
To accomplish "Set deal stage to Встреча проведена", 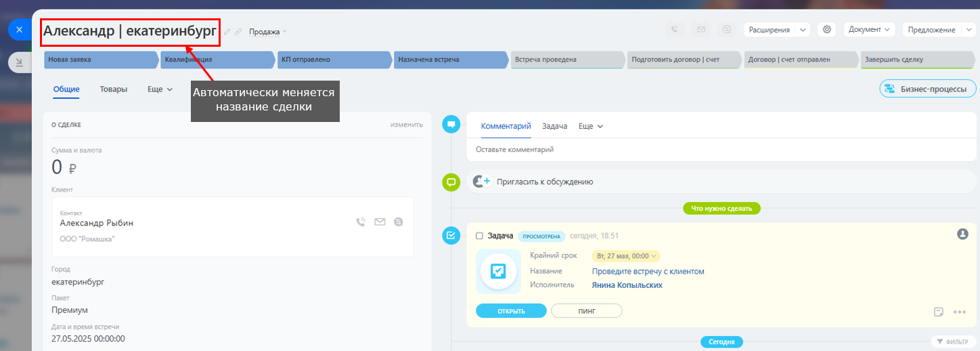I will tap(566, 60).
